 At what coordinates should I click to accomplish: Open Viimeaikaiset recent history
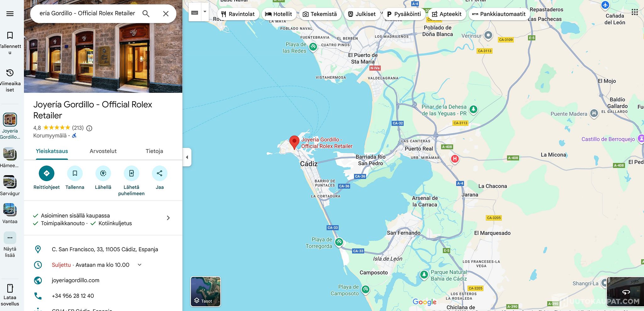(10, 80)
